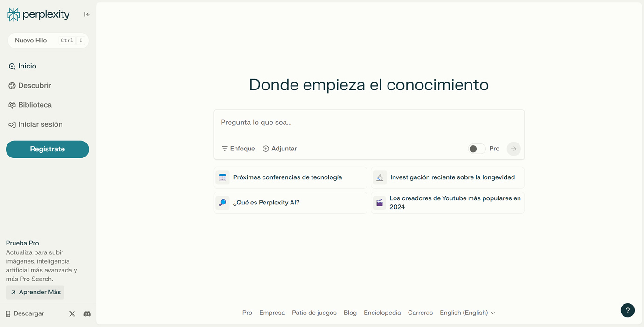
Task: Open the Enciclopedia footer link
Action: point(382,313)
